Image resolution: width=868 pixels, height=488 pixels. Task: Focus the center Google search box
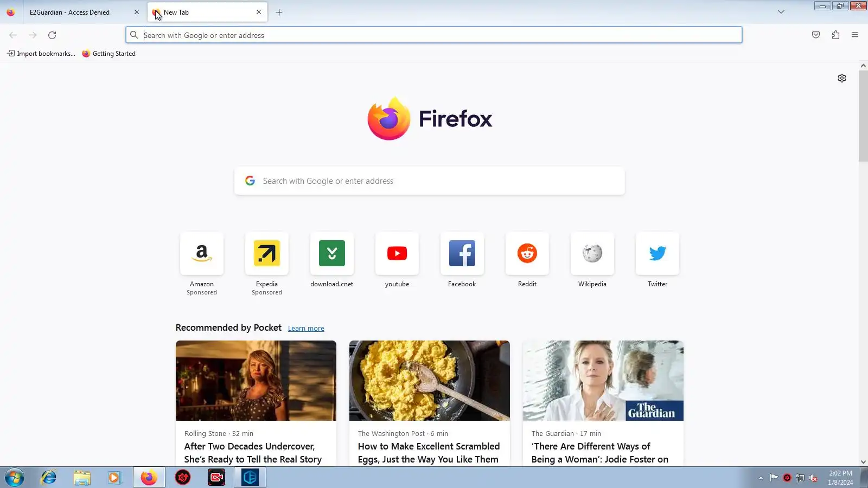430,181
